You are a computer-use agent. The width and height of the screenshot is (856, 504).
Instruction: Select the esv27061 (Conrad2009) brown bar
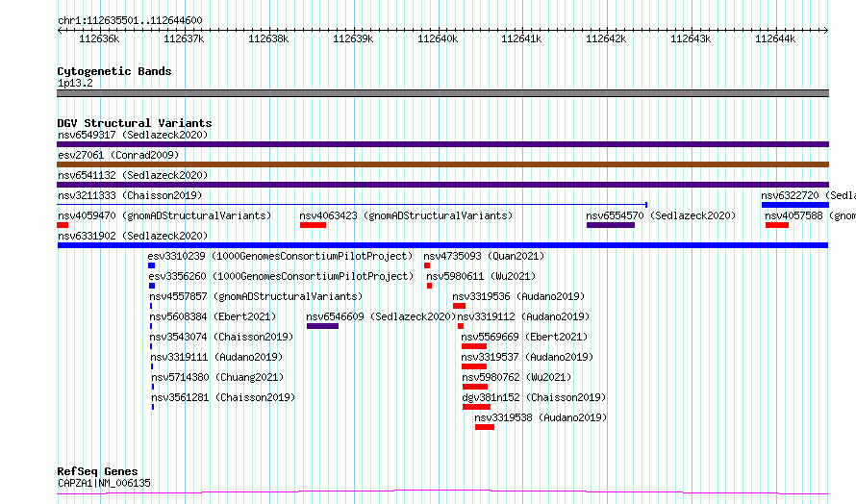point(442,164)
